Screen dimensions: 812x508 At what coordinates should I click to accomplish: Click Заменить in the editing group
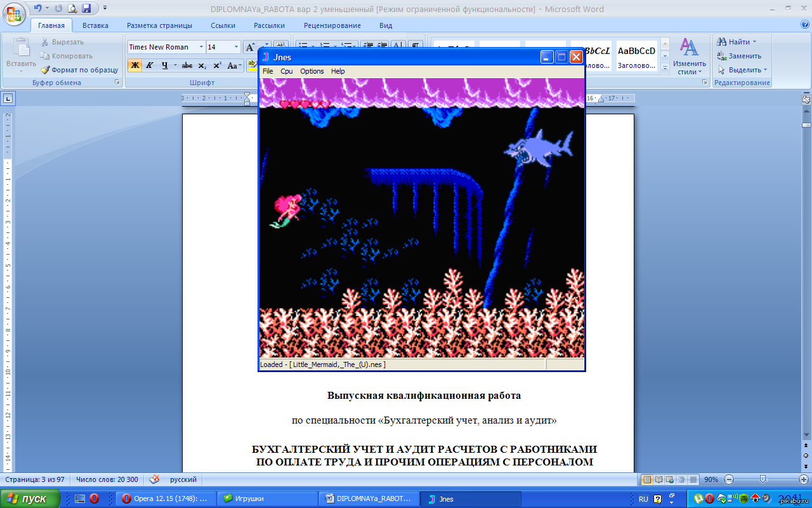[x=739, y=56]
